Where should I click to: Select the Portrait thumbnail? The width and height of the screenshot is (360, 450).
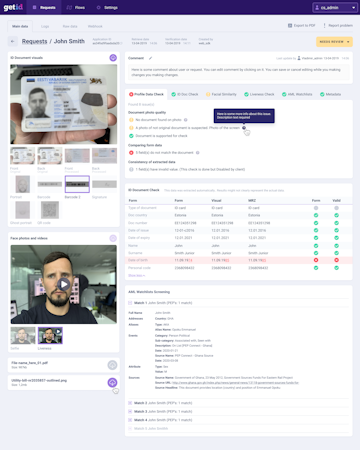22,184
